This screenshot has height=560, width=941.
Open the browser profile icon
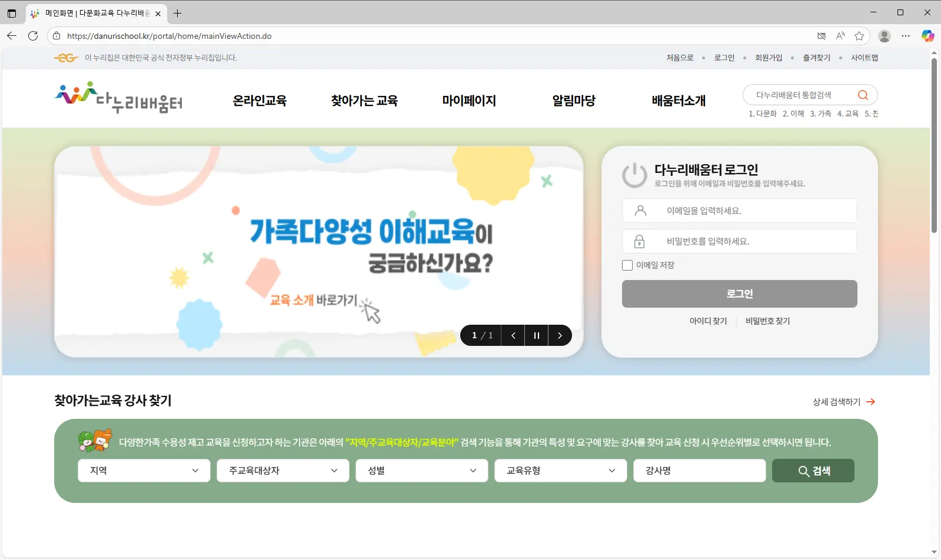click(884, 36)
